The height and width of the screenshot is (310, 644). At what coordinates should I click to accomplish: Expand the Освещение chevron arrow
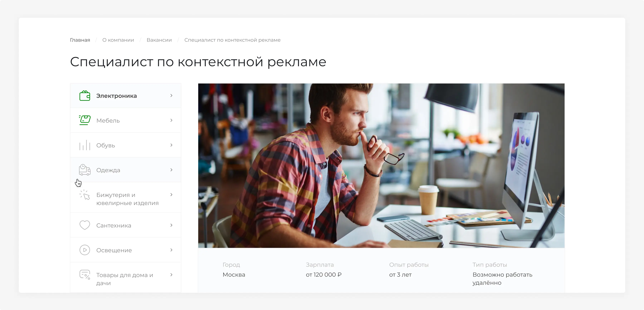171,250
